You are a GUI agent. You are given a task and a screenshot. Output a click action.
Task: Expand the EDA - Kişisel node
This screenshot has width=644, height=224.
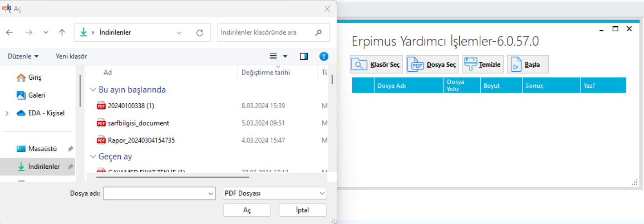7,113
